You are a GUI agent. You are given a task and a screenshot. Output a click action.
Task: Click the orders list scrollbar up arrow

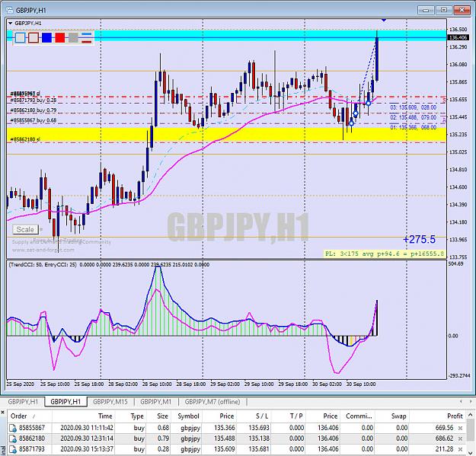[x=470, y=414]
